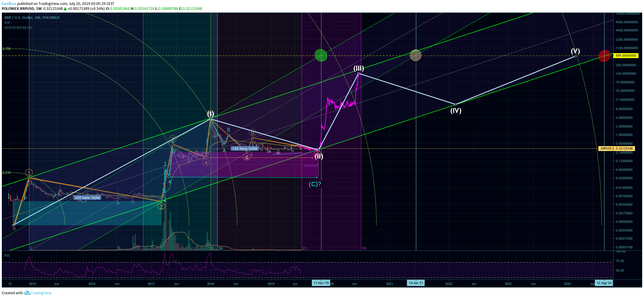Click the 2015 label on the time axis
Viewport: 644px width, 298px height.
coord(33,284)
